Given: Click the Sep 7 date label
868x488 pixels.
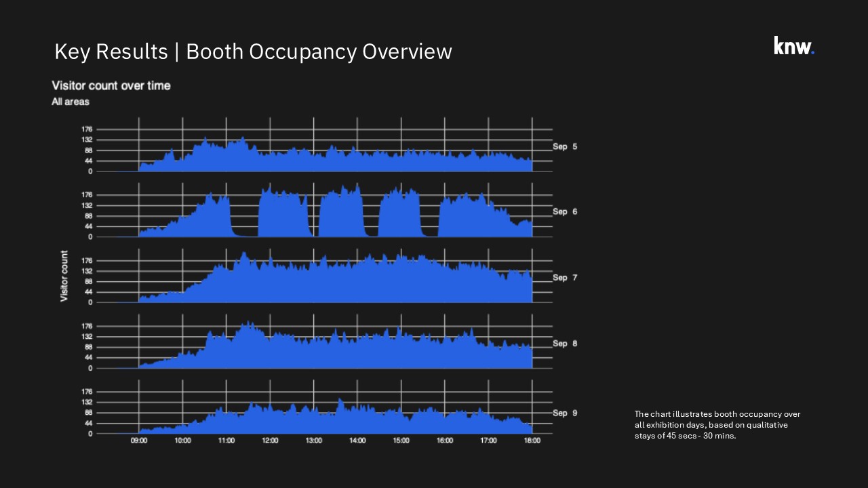Looking at the screenshot, I should pyautogui.click(x=564, y=277).
